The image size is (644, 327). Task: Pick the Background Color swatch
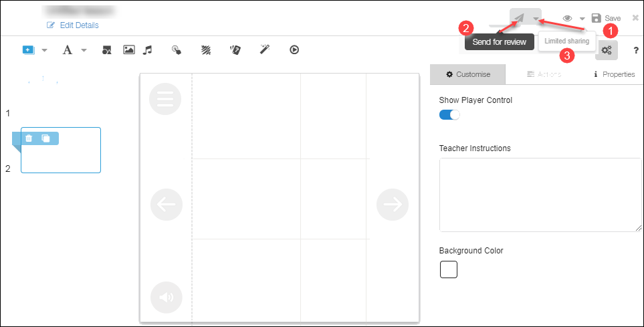coord(448,269)
